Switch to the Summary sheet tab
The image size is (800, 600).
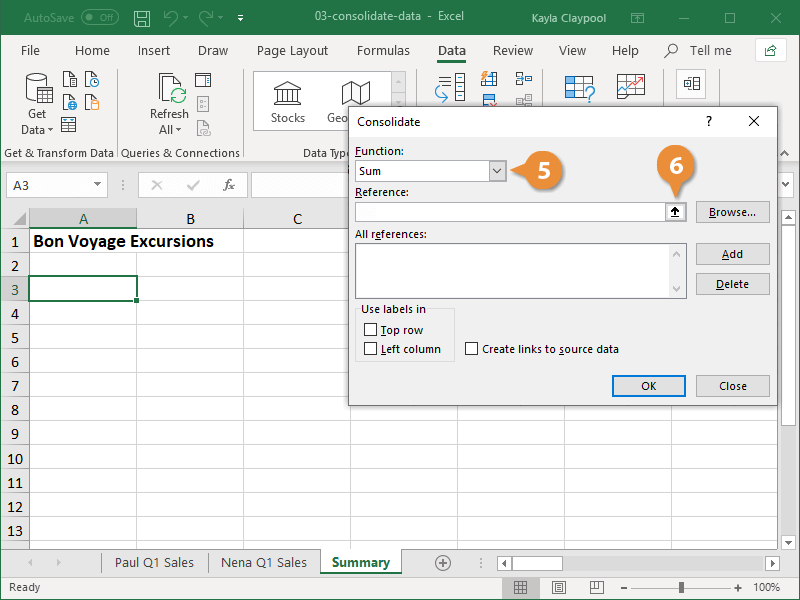pos(360,562)
